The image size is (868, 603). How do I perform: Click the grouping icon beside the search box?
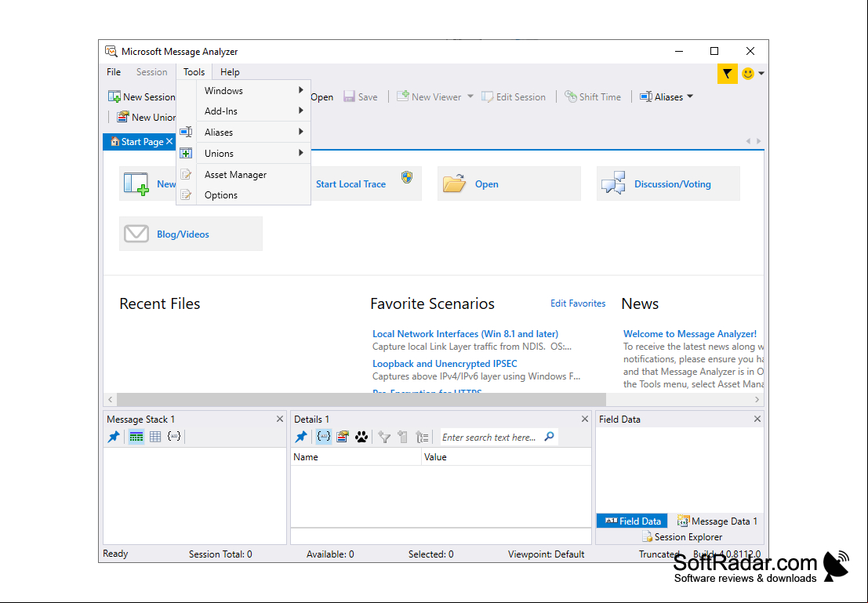423,437
